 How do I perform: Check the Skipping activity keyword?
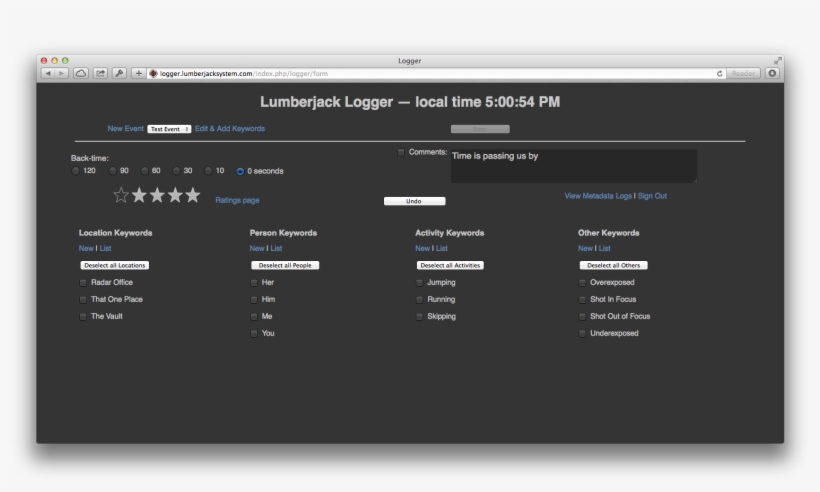tap(419, 317)
